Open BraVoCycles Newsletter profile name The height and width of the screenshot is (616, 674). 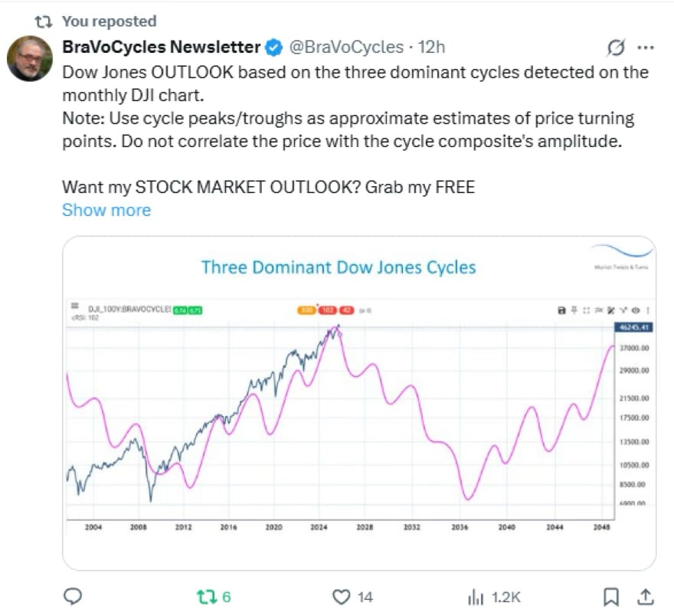pos(161,48)
